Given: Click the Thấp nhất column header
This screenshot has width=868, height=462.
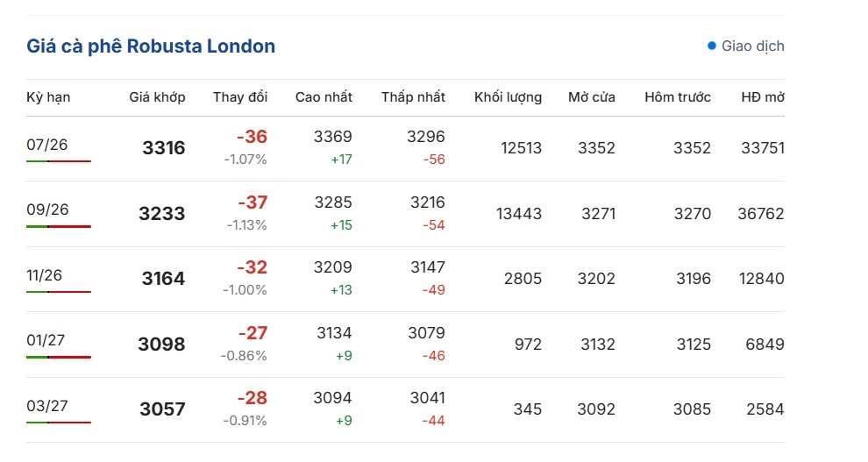Looking at the screenshot, I should pyautogui.click(x=413, y=97).
